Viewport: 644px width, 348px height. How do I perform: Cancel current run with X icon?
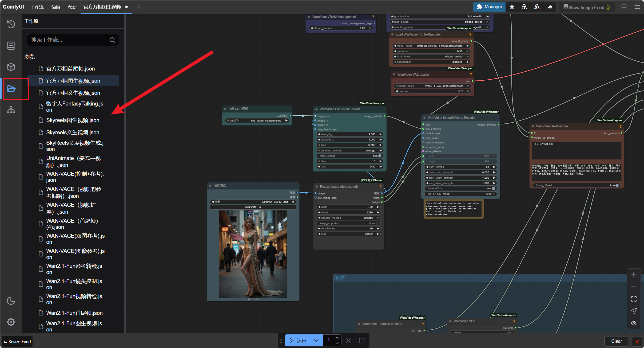click(348, 341)
